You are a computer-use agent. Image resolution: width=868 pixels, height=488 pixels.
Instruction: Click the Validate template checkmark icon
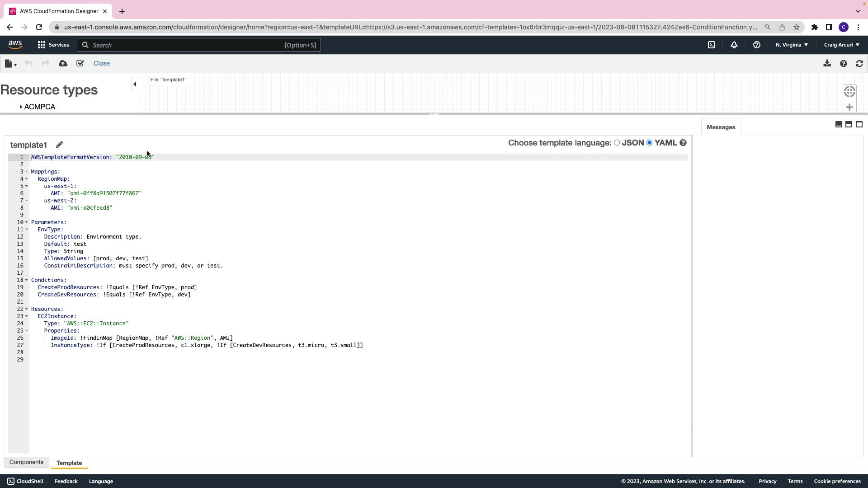[x=80, y=63]
